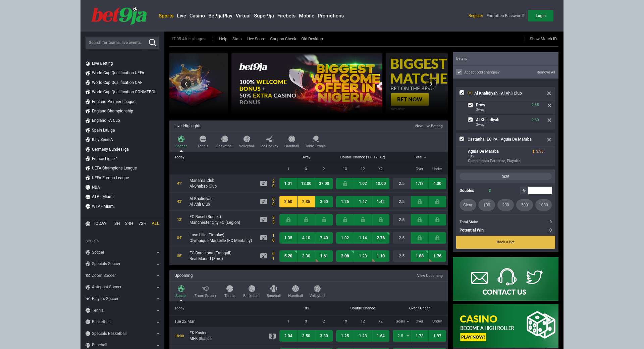
Task: Click the green Login button
Action: pos(540,16)
